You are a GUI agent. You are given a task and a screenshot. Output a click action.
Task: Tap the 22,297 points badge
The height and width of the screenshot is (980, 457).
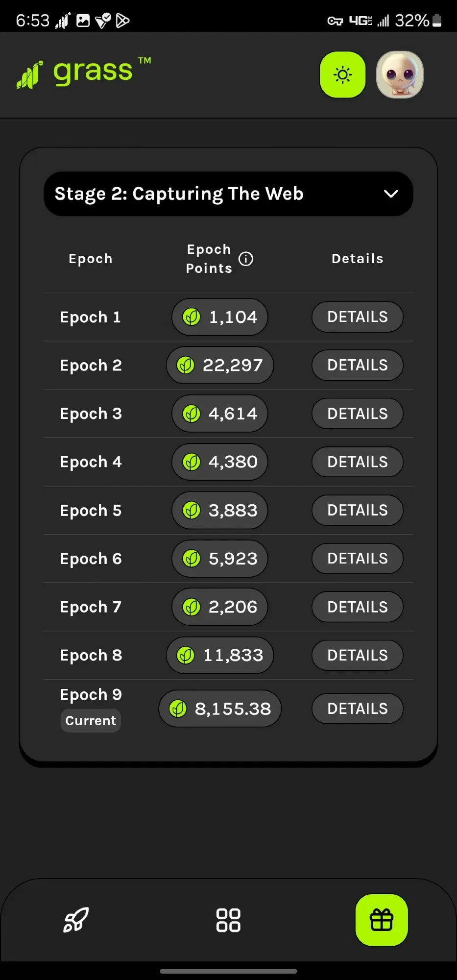(x=220, y=365)
